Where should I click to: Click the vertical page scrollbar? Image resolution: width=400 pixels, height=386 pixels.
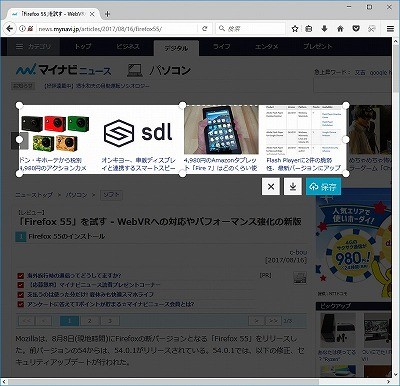click(x=396, y=207)
